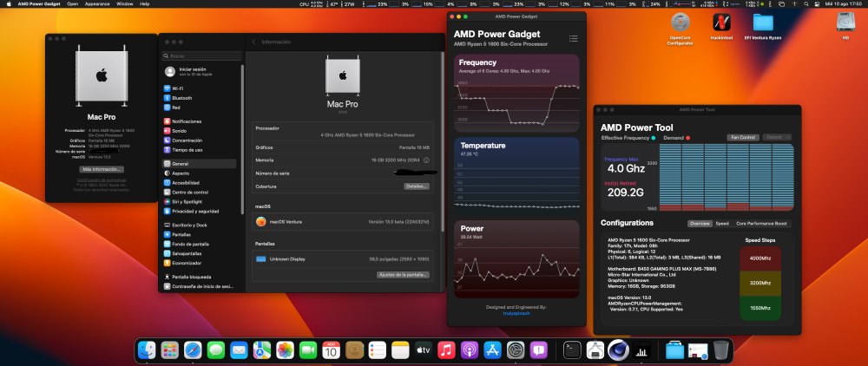Switch to Core Performance Boost tab
This screenshot has height=366, width=868.
click(761, 224)
